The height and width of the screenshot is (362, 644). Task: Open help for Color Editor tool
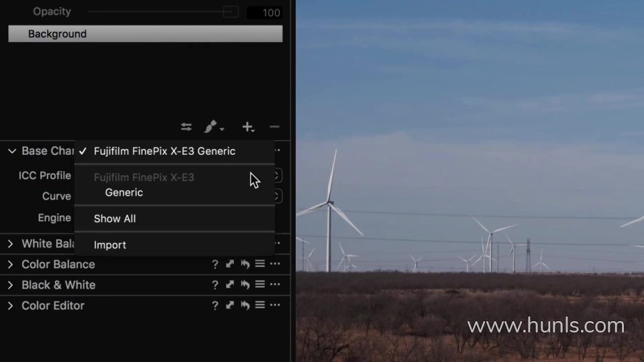[x=215, y=306]
